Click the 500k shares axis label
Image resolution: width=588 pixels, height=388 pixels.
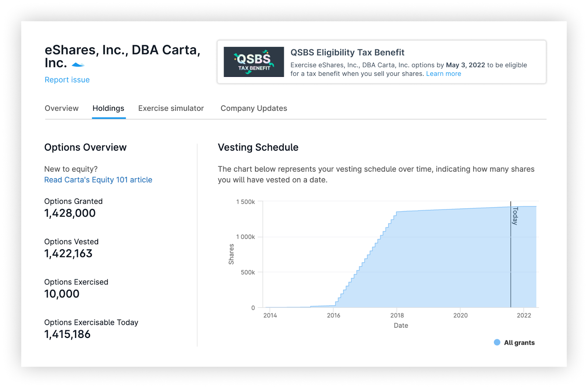[248, 273]
